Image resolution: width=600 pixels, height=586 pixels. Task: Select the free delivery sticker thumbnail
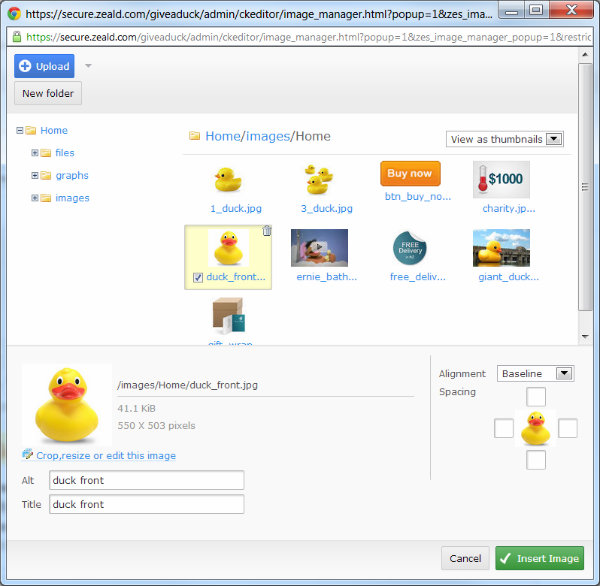point(410,248)
